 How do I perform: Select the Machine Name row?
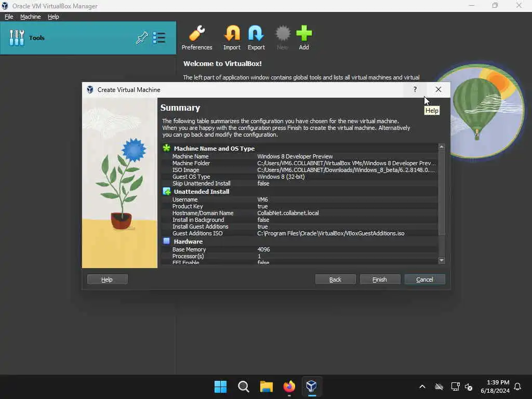tap(300, 156)
